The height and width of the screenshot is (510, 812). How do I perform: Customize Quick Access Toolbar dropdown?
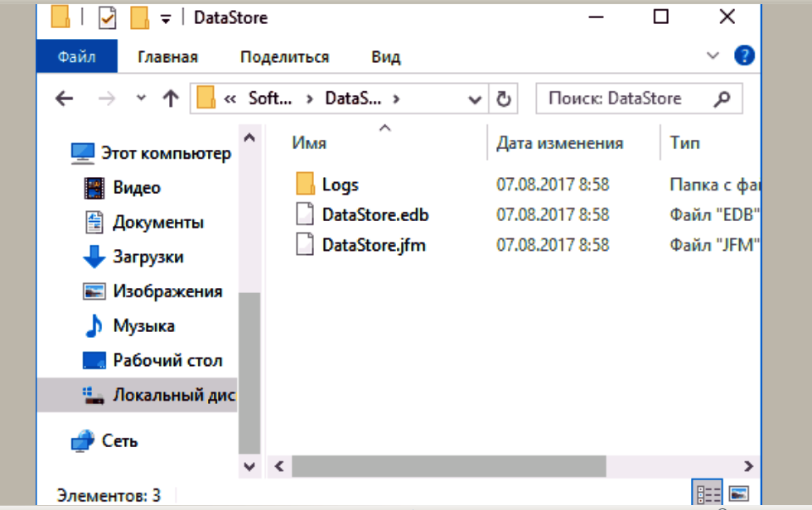click(x=166, y=17)
